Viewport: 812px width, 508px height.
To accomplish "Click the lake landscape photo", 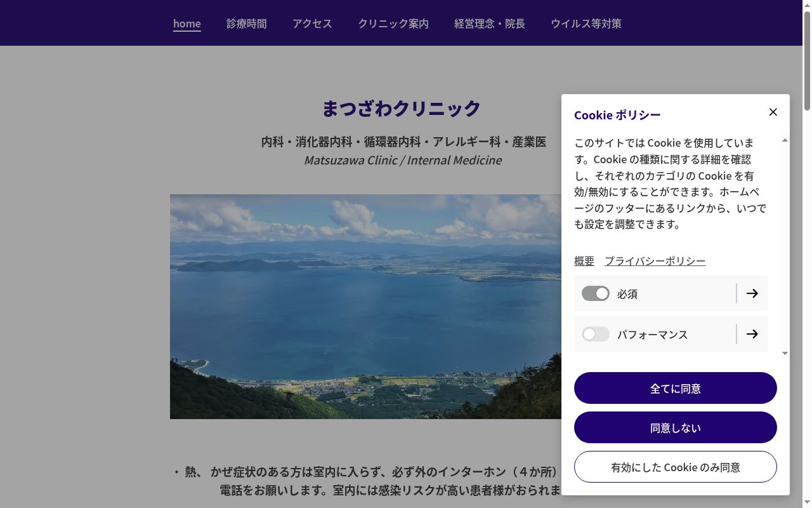I will click(365, 307).
